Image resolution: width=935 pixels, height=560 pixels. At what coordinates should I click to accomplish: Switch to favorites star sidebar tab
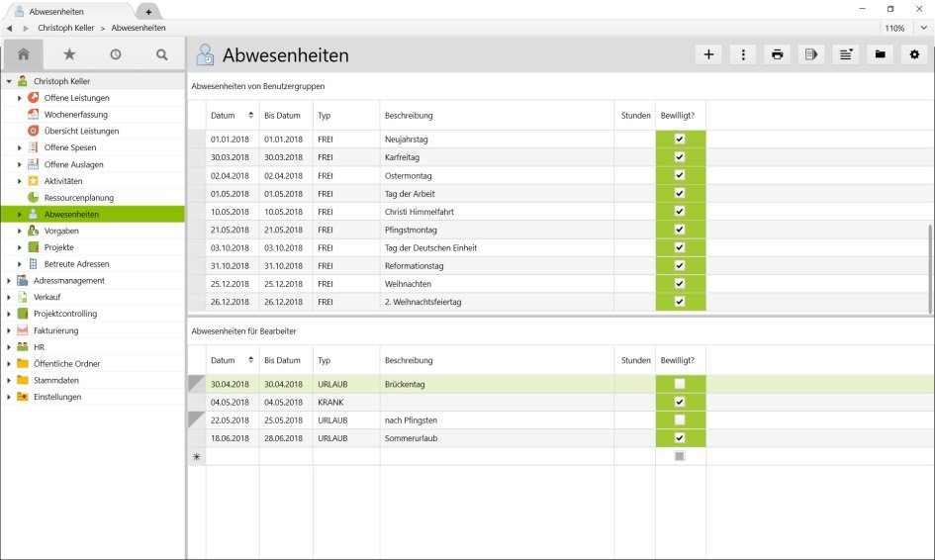tap(69, 54)
